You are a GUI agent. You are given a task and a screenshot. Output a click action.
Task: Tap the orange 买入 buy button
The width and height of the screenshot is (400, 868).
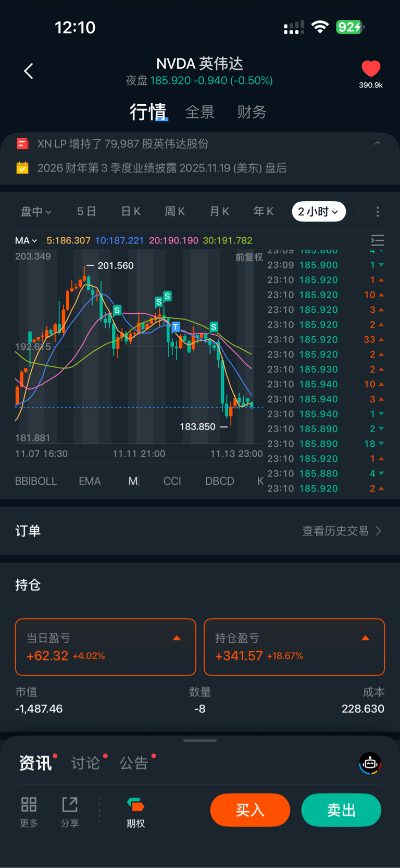pos(250,810)
